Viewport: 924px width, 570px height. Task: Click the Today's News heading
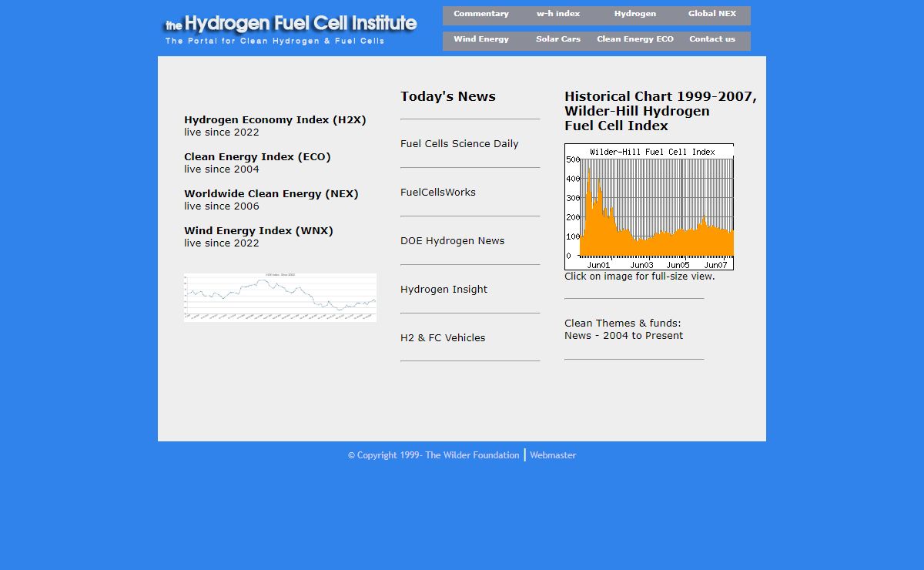click(448, 97)
